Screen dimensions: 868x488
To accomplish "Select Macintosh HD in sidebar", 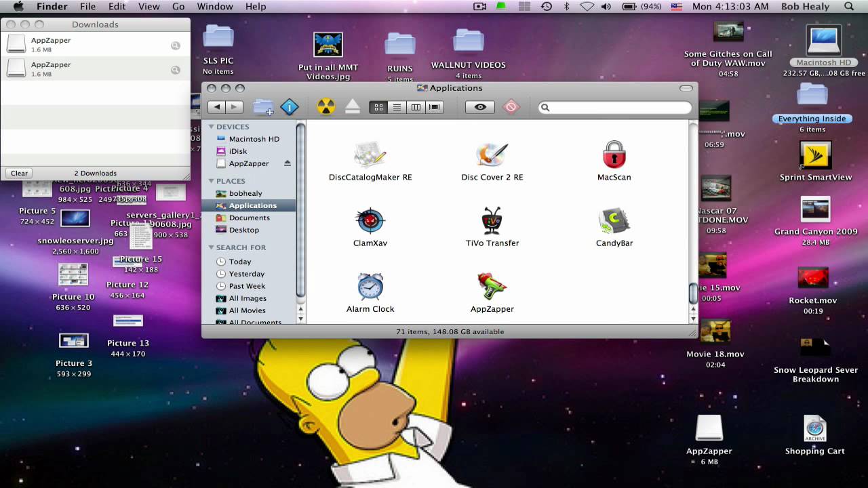I will (254, 139).
